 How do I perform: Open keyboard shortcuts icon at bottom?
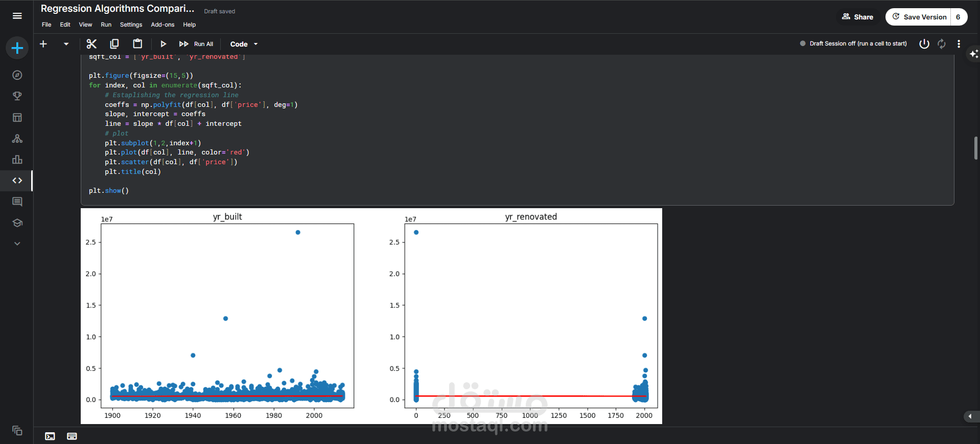72,436
